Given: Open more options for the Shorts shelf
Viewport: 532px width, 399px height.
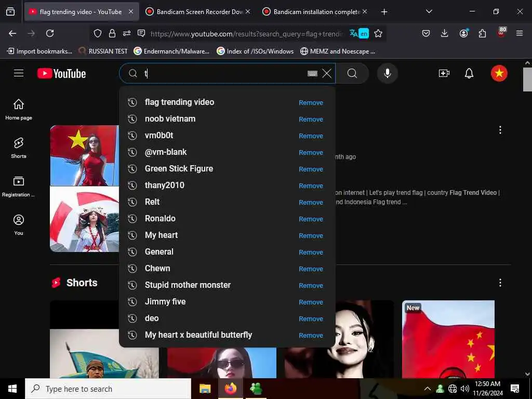Looking at the screenshot, I should (500, 283).
